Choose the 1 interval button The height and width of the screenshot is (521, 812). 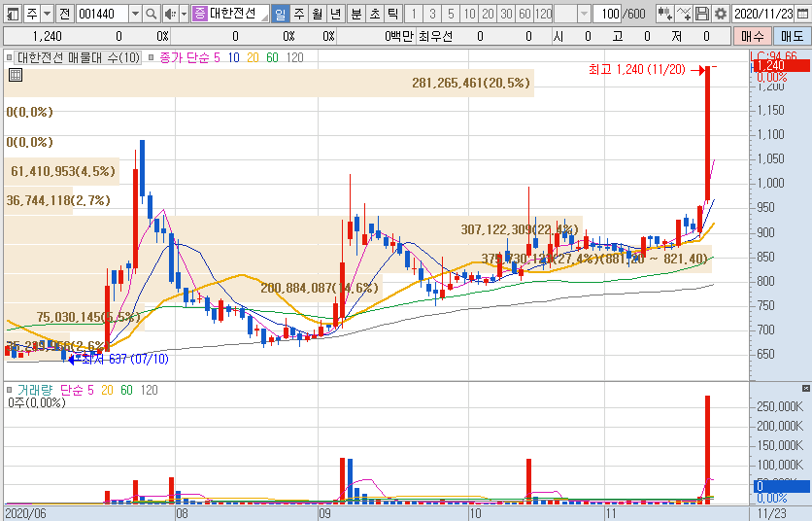pos(414,14)
